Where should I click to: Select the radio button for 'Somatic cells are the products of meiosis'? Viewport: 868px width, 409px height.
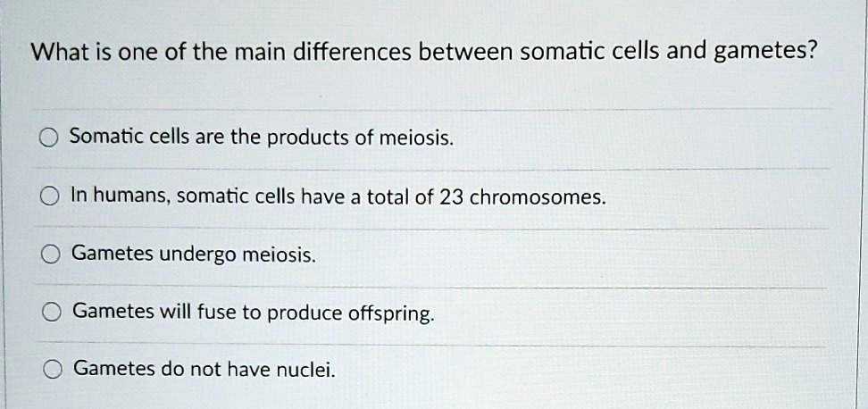coord(49,139)
